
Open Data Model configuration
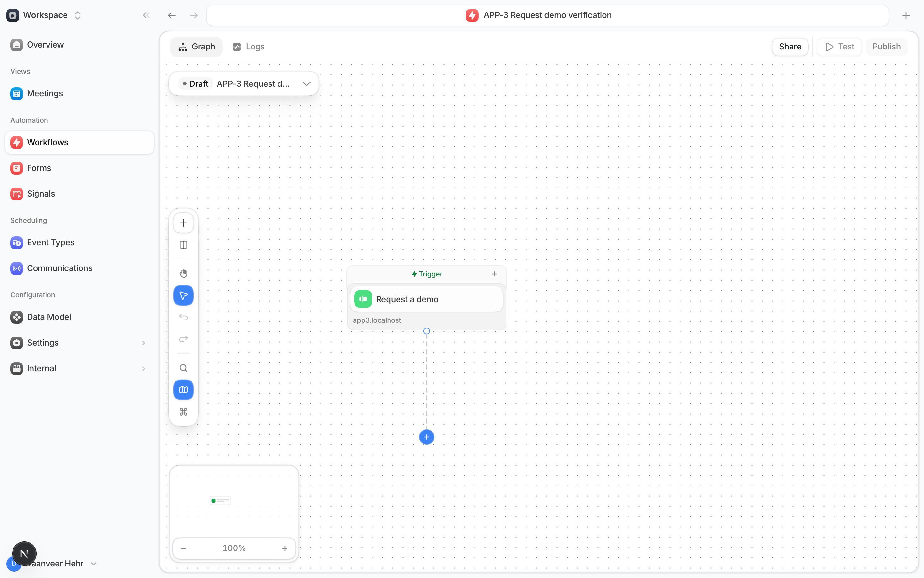pos(80,317)
